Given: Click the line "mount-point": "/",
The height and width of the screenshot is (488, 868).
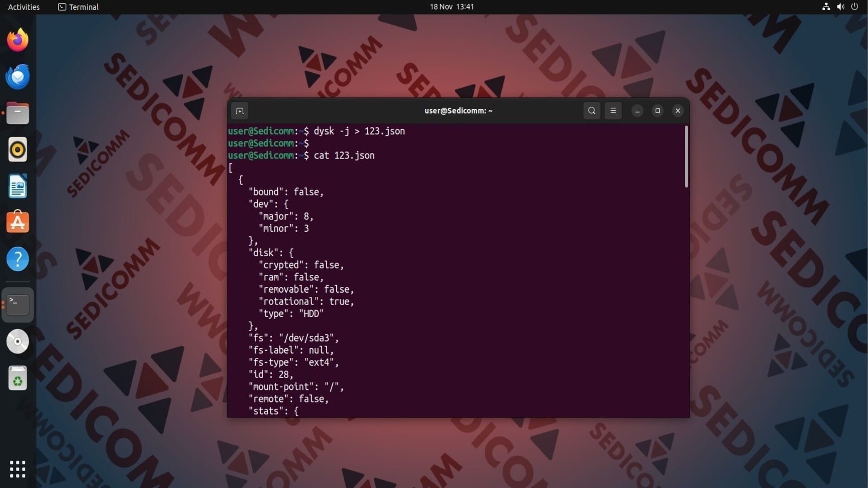Looking at the screenshot, I should [296, 387].
